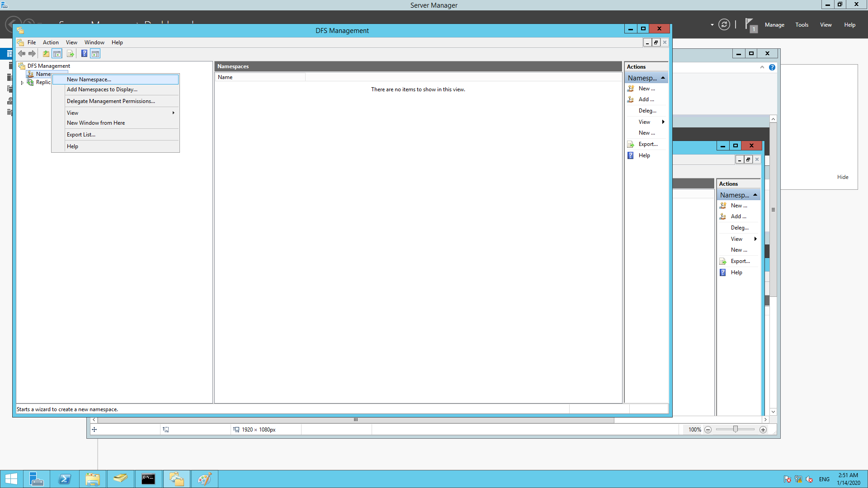Click the back navigation arrow in DFS Management
This screenshot has height=488, width=868.
coord(21,53)
